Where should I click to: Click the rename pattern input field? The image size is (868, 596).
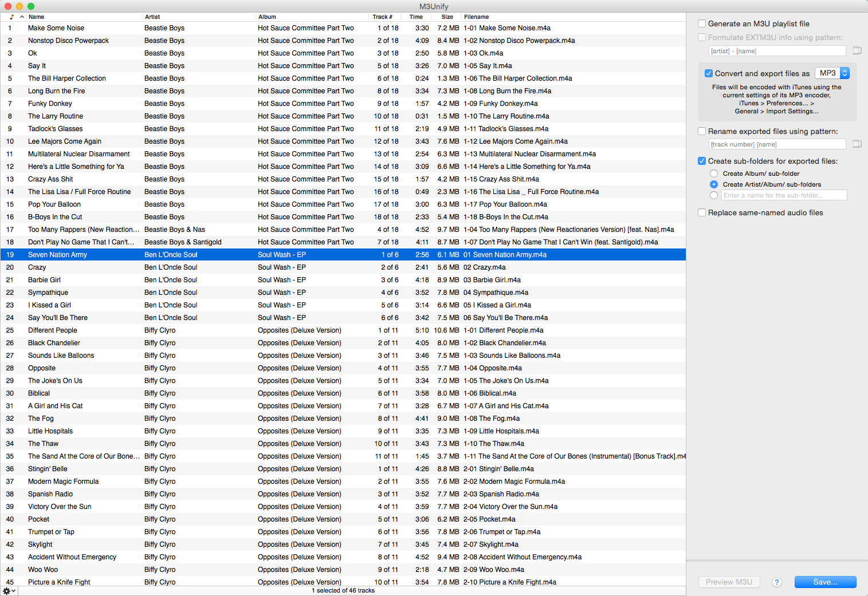(777, 144)
